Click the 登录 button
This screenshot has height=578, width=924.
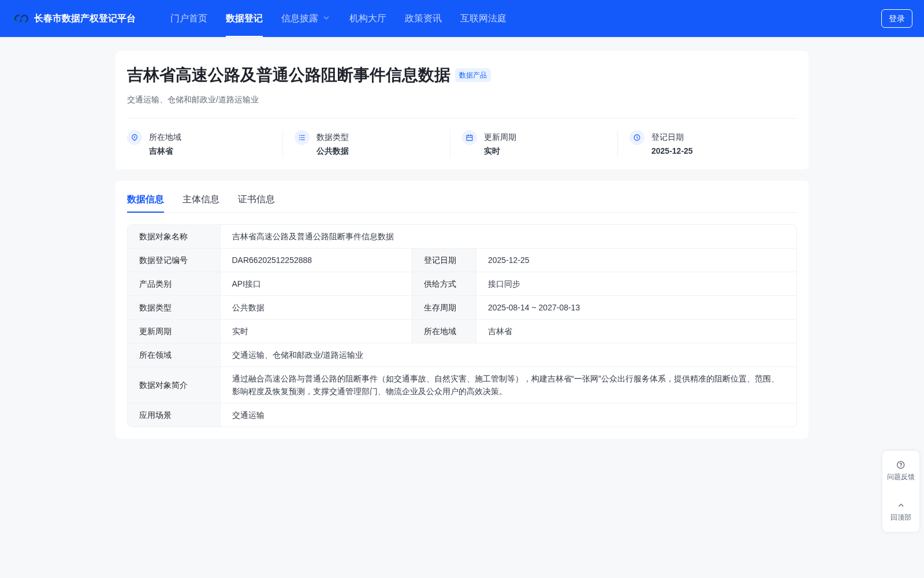[x=897, y=18]
